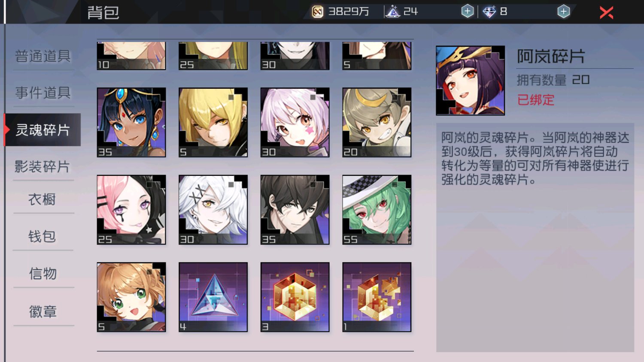Switch to 影装碎片 tab

click(42, 167)
